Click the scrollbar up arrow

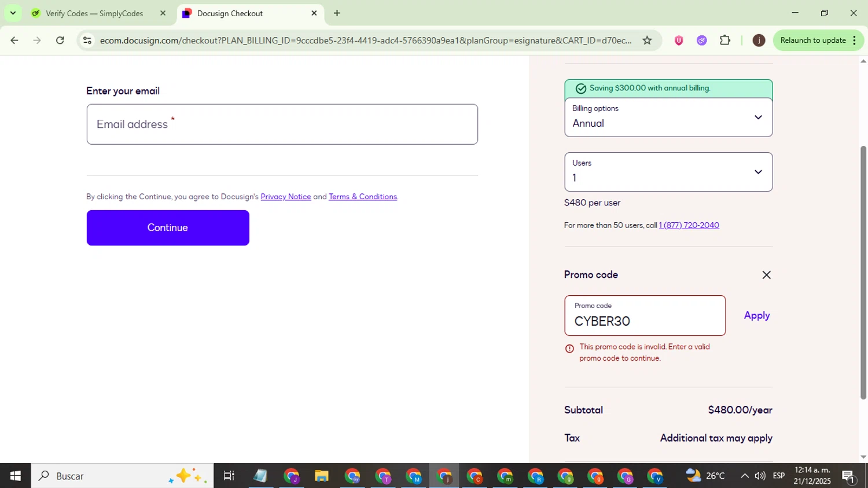pyautogui.click(x=863, y=61)
